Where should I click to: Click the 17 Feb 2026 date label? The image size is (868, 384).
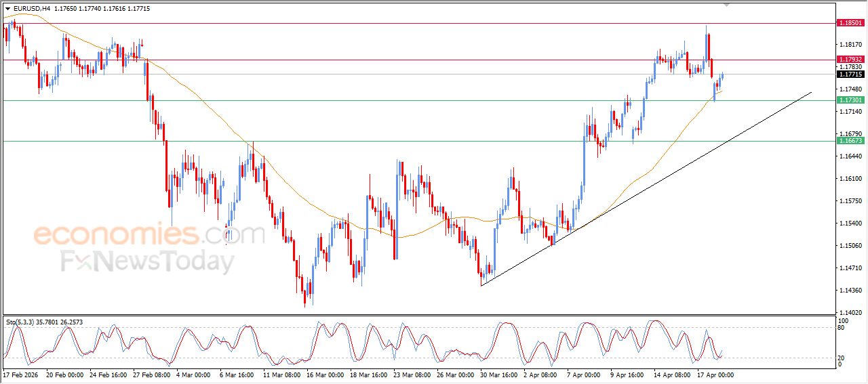pos(21,375)
